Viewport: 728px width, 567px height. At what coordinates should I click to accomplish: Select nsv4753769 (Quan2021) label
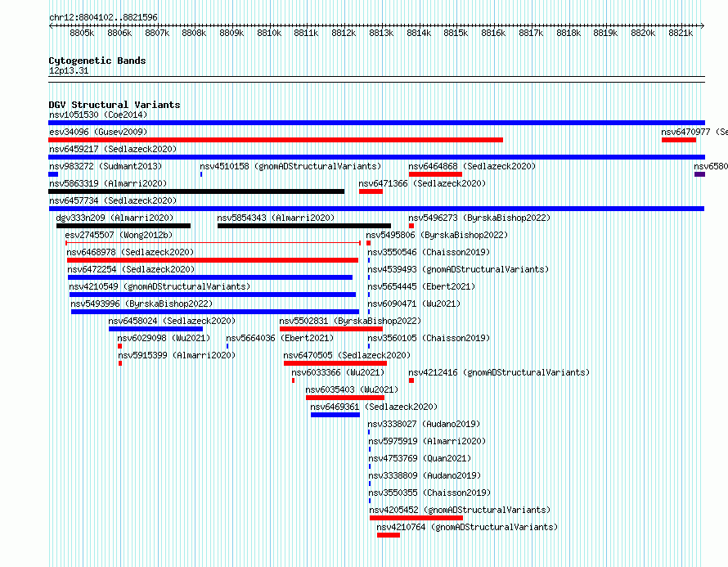(x=420, y=458)
